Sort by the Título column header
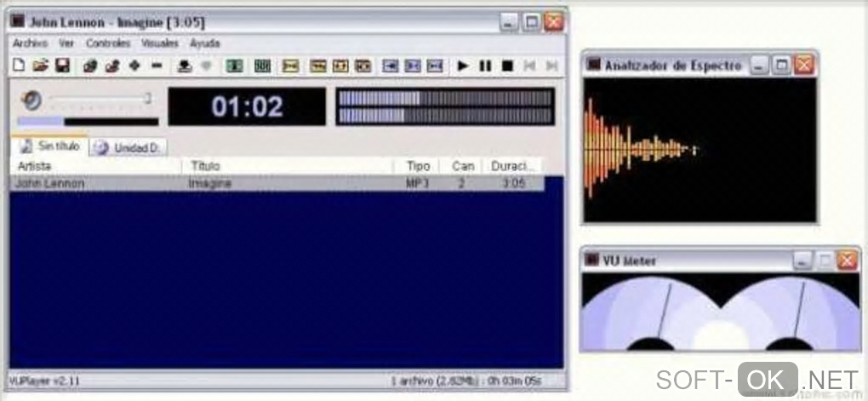The image size is (868, 401). point(288,166)
